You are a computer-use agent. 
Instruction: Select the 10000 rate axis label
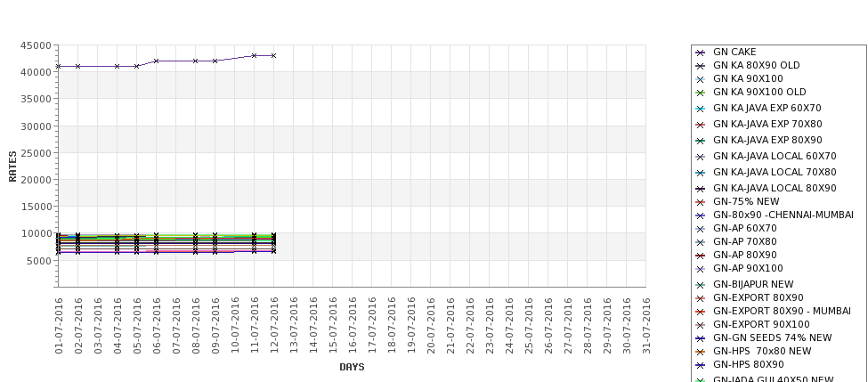point(37,233)
